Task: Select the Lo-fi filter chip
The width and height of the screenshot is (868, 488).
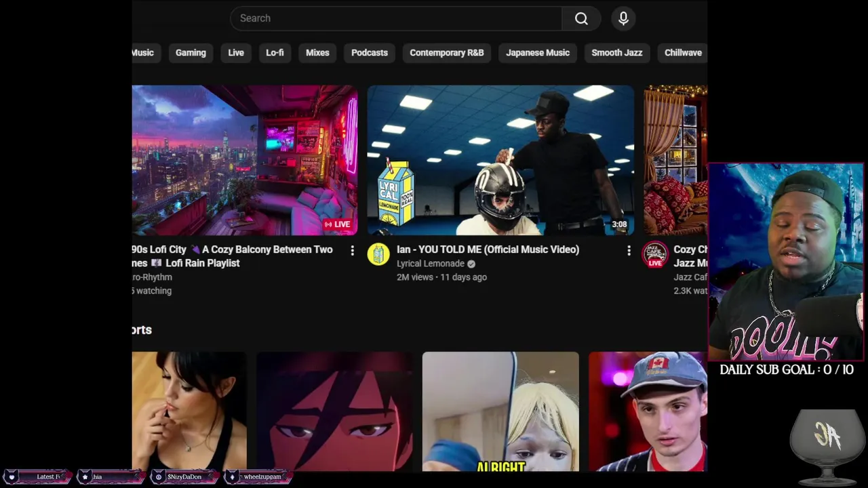Action: point(275,53)
